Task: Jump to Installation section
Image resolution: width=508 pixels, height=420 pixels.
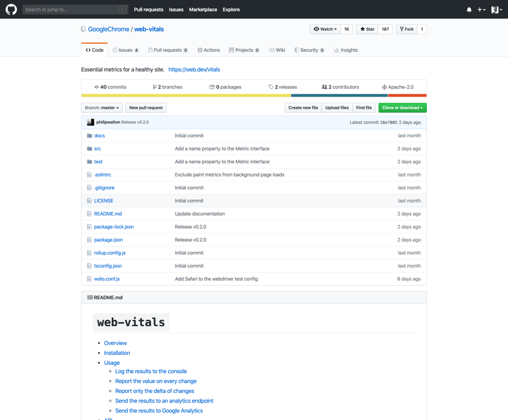Action: pyautogui.click(x=117, y=353)
